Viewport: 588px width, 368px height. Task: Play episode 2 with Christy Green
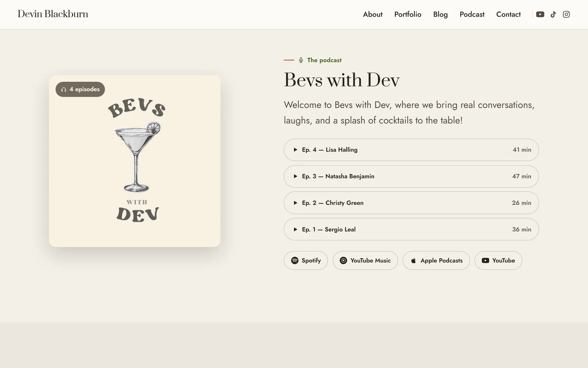[411, 203]
